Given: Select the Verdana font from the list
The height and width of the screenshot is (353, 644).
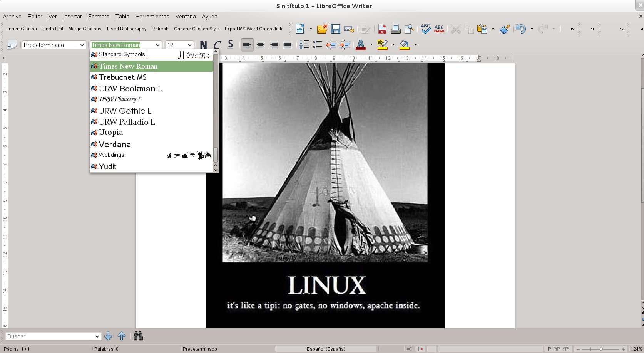Looking at the screenshot, I should [x=151, y=145].
